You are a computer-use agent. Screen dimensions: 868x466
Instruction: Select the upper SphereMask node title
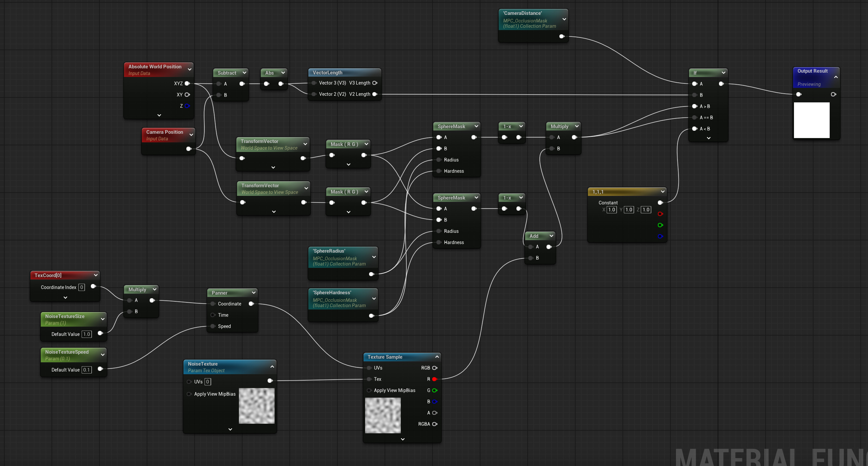451,126
